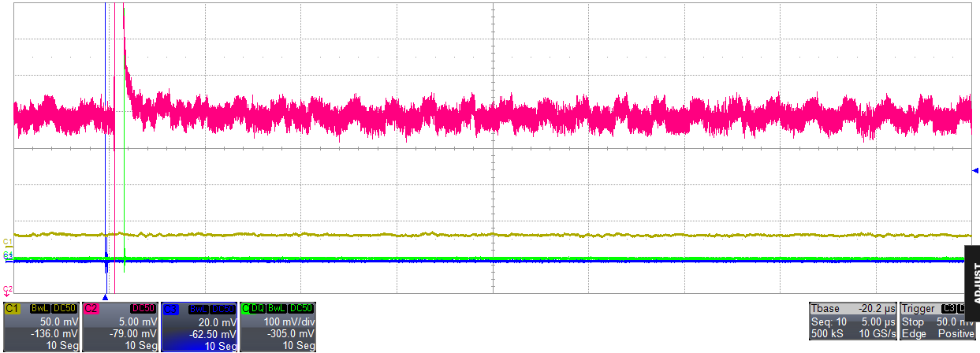Click the C2 offset value -79.00 mV
The height and width of the screenshot is (353, 980).
[133, 334]
